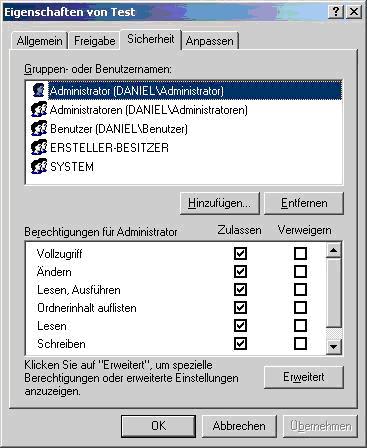The image size is (367, 448).
Task: Click the permissions list scroll-up arrow
Action: click(x=334, y=250)
